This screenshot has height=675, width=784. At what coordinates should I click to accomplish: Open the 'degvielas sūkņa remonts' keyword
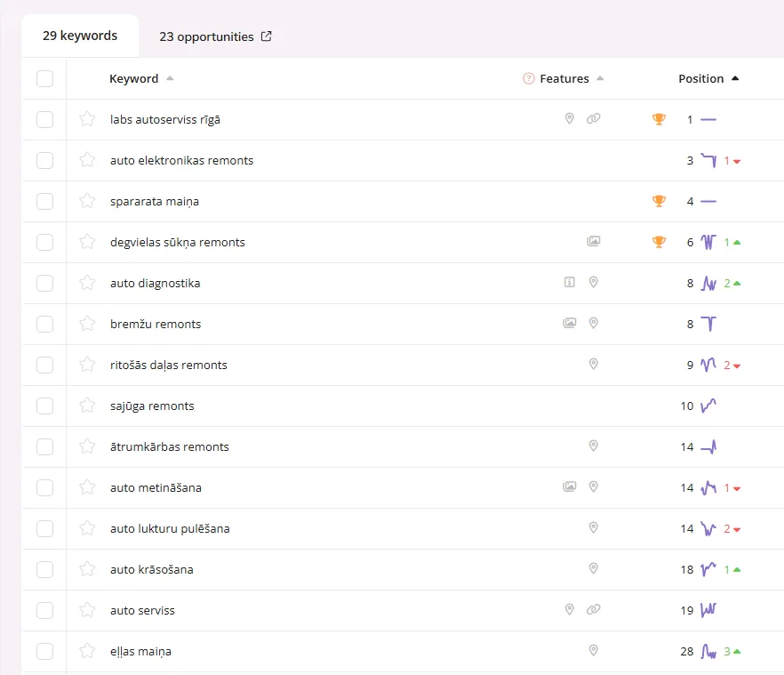(x=178, y=242)
